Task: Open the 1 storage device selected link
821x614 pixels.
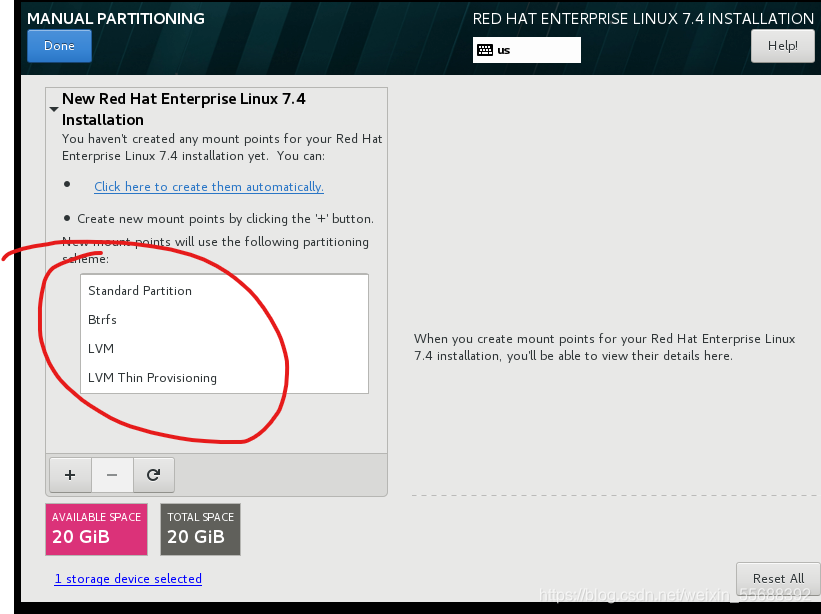Action: (x=128, y=578)
